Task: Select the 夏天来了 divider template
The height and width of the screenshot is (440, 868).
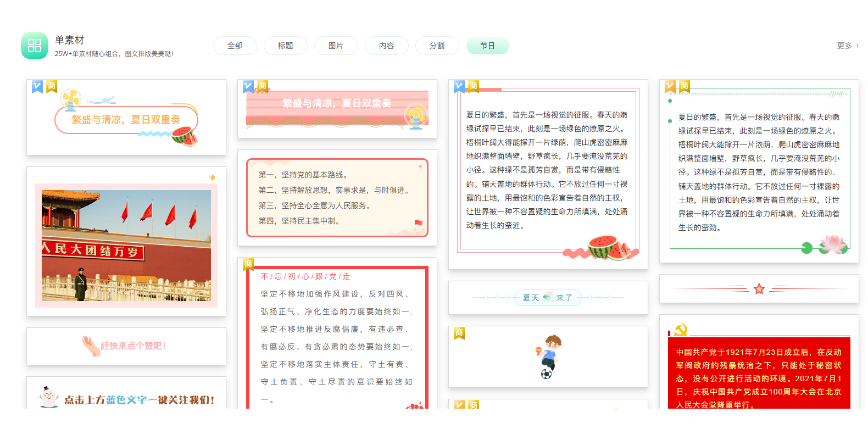Action: [548, 298]
